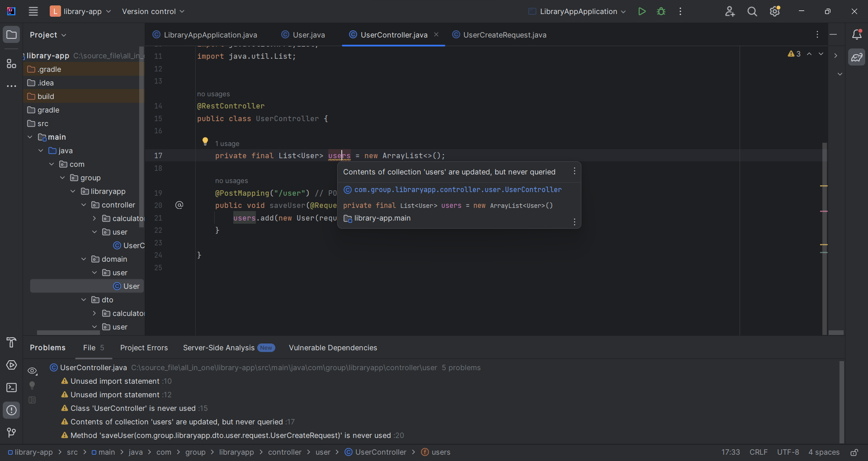Open the Notifications bell
The width and height of the screenshot is (868, 461).
coord(857,35)
